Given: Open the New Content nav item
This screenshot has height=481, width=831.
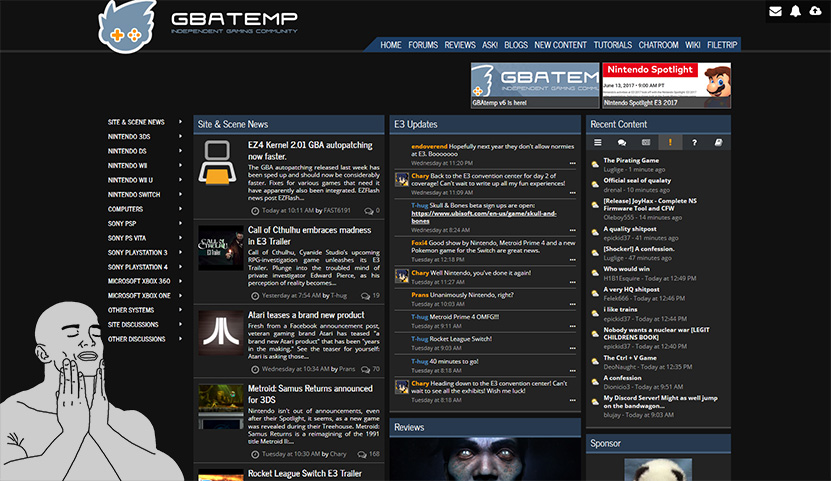Looking at the screenshot, I should [560, 45].
